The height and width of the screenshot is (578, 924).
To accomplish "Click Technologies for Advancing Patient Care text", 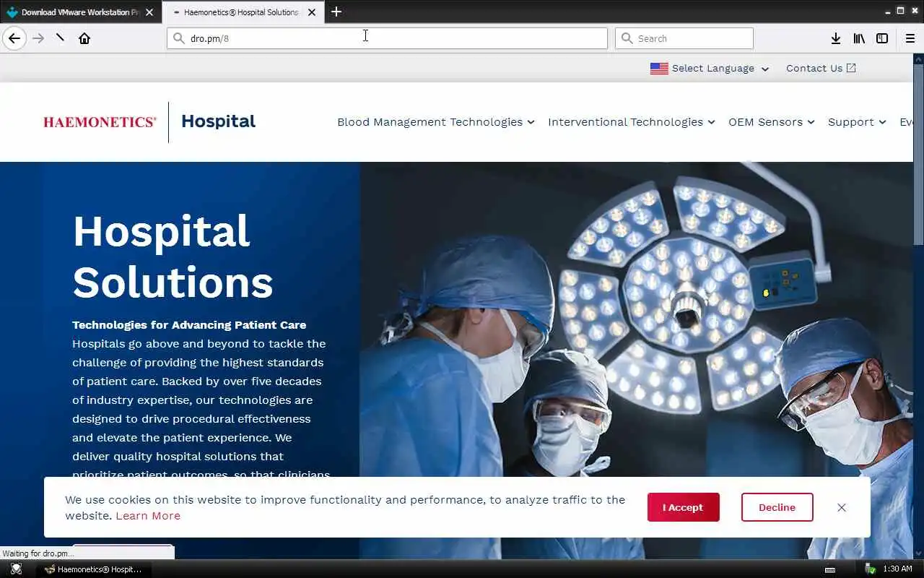I will pos(189,325).
